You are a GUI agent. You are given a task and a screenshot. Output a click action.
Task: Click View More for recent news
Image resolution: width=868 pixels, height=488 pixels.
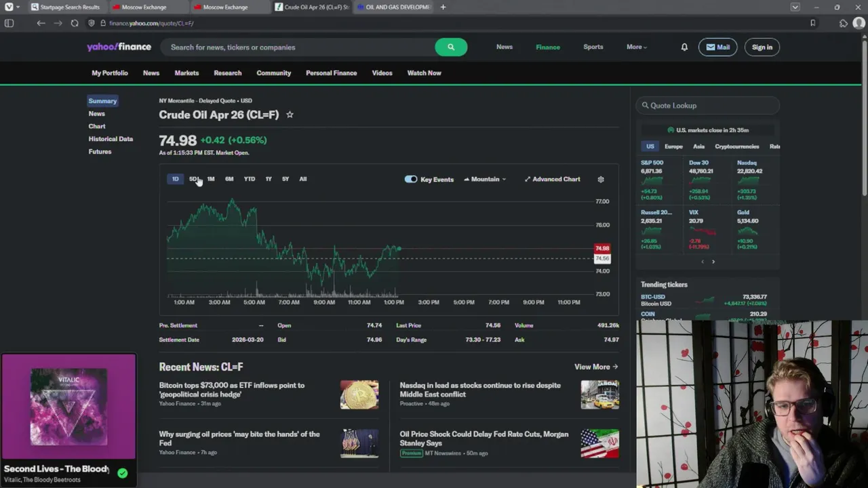pos(596,367)
